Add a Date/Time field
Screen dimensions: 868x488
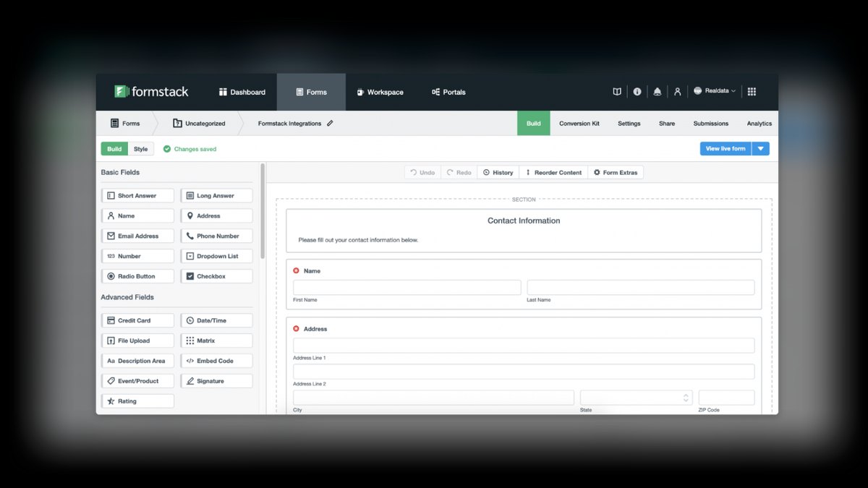(216, 320)
